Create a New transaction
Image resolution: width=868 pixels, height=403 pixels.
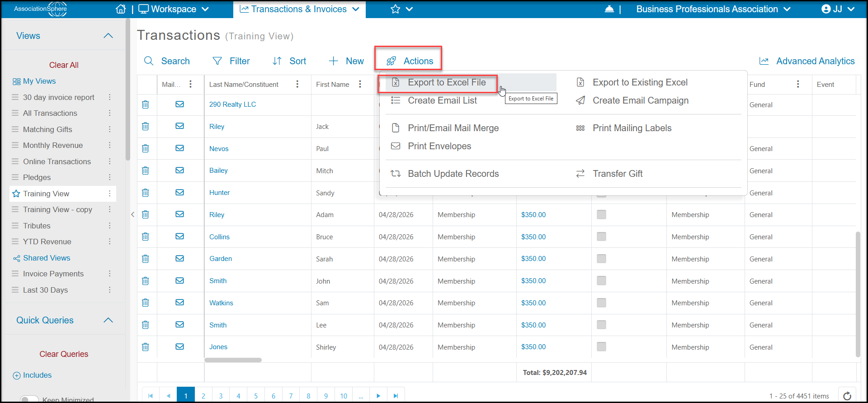(x=346, y=61)
